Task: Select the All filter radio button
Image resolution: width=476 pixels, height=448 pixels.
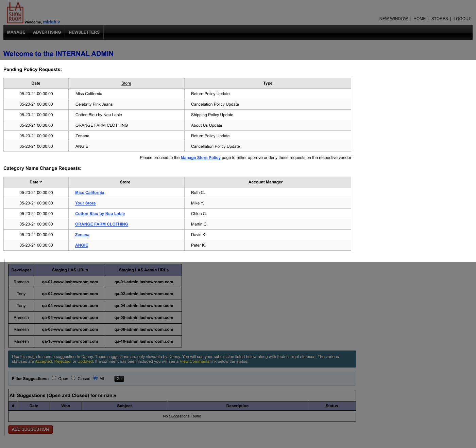Action: click(x=96, y=378)
